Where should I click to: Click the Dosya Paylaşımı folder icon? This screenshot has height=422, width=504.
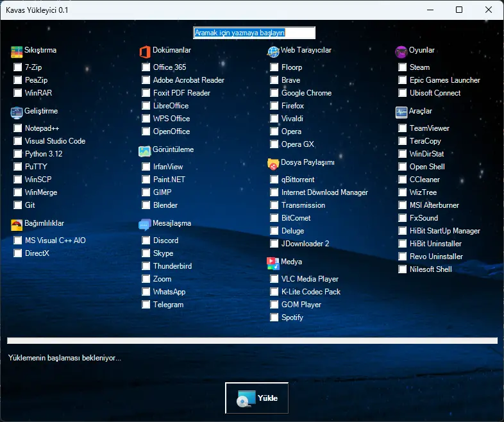coord(273,164)
